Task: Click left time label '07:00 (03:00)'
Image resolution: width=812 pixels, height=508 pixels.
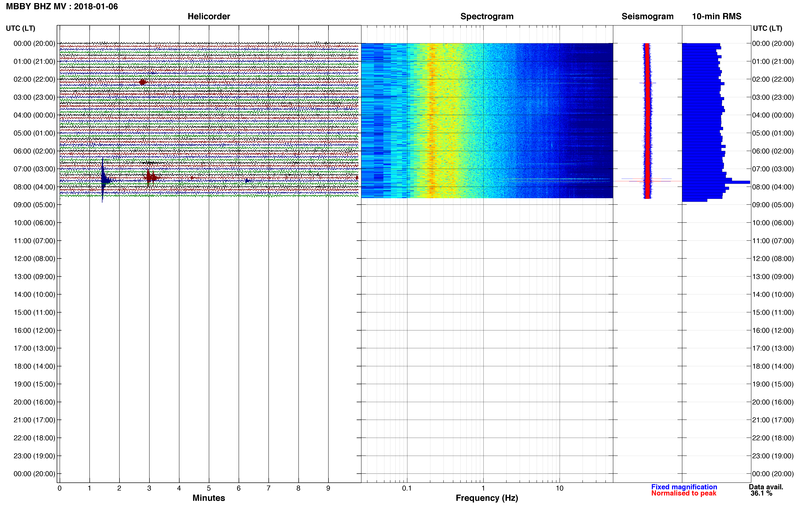Action: click(34, 169)
